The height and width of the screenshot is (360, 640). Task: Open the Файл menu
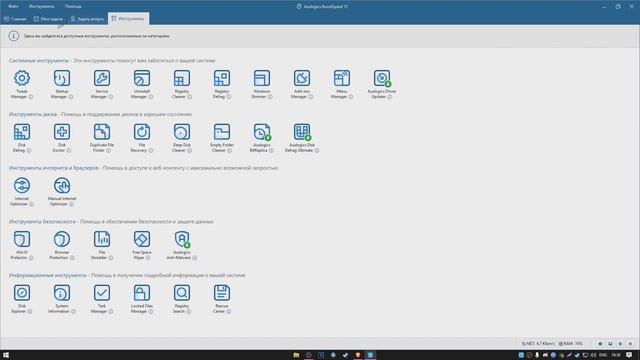13,7
